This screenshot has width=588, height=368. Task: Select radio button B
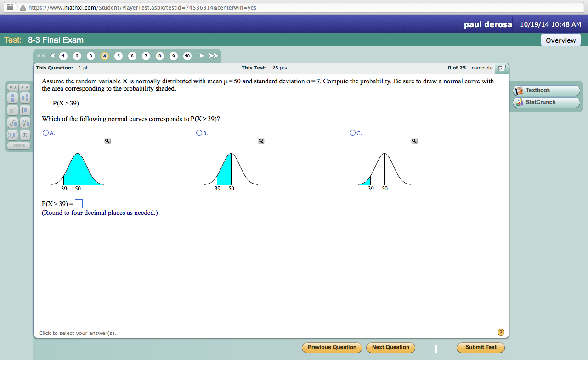tap(198, 132)
